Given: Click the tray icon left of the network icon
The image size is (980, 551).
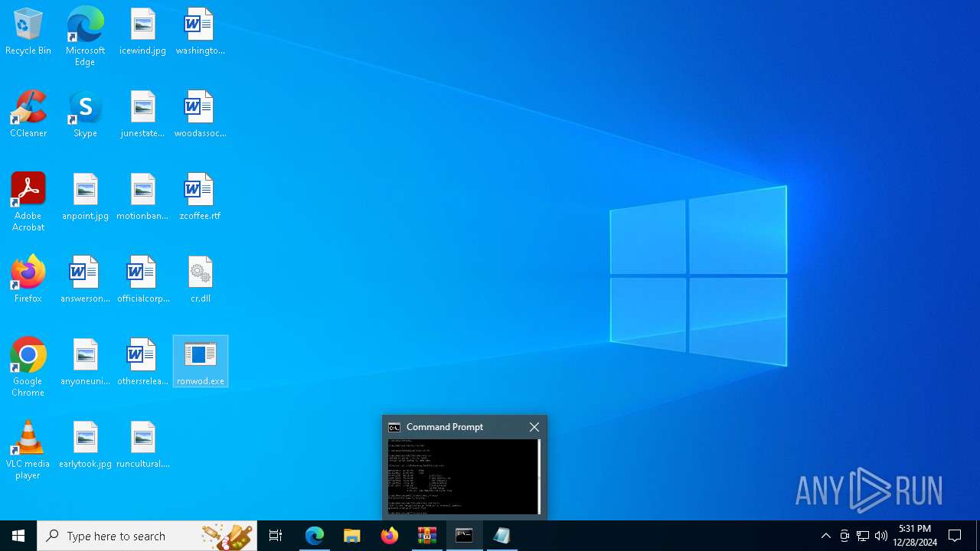Looking at the screenshot, I should (844, 536).
